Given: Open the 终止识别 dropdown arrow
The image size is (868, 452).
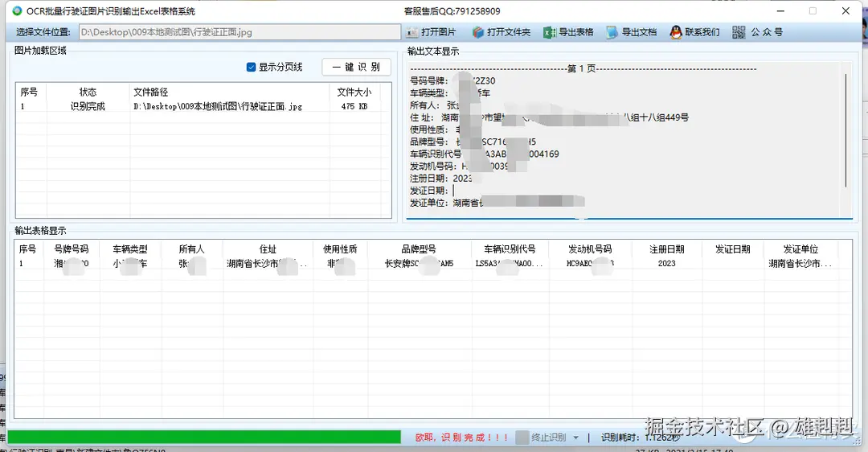Looking at the screenshot, I should click(575, 438).
